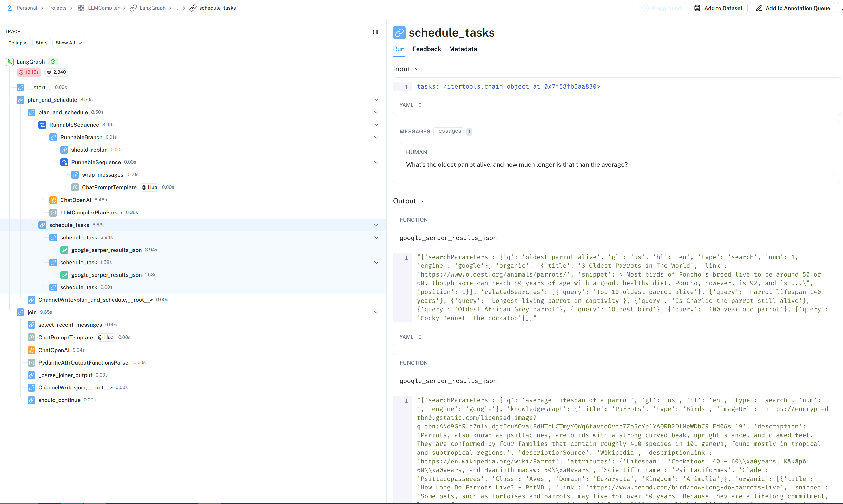Image resolution: width=843 pixels, height=504 pixels.
Task: Select the should_continue trace node
Action: pos(60,400)
